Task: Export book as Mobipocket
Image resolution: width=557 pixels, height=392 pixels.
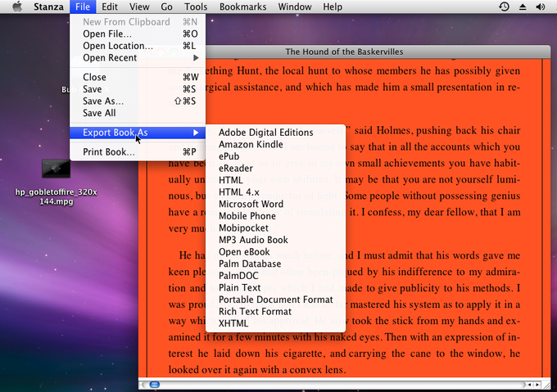Action: click(x=276, y=228)
